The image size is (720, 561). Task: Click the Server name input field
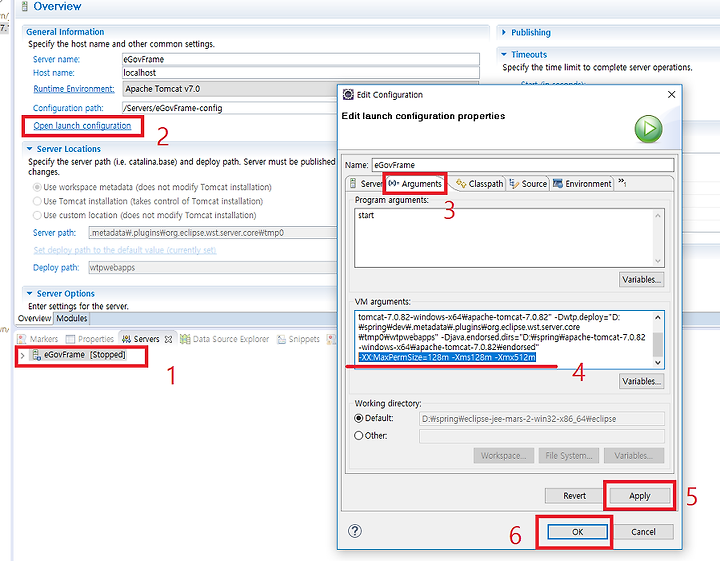301,59
